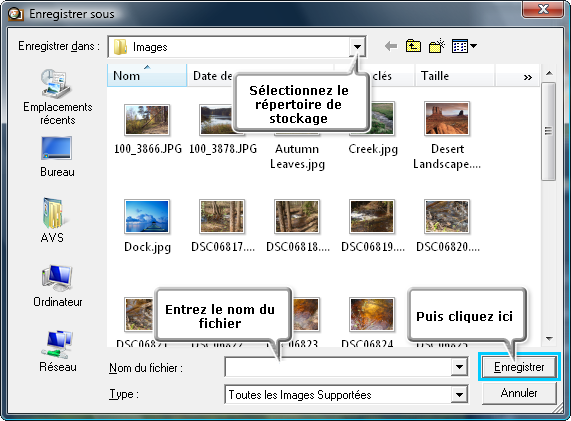The height and width of the screenshot is (421, 571).
Task: Select the DSC06824 image thumbnail
Action: [x=372, y=314]
